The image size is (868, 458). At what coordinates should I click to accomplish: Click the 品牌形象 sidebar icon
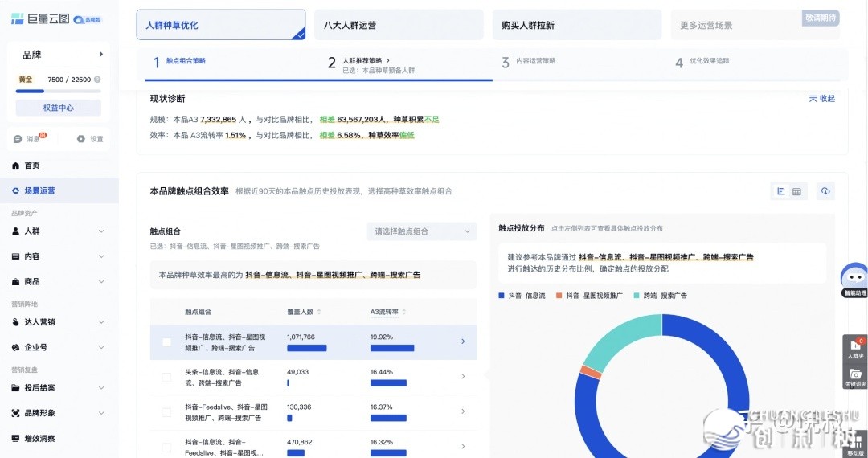(15, 413)
